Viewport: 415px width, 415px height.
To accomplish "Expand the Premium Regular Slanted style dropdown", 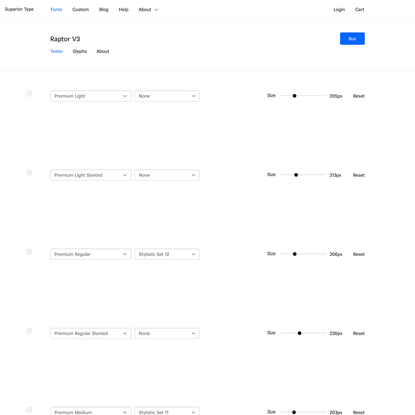I will click(91, 333).
